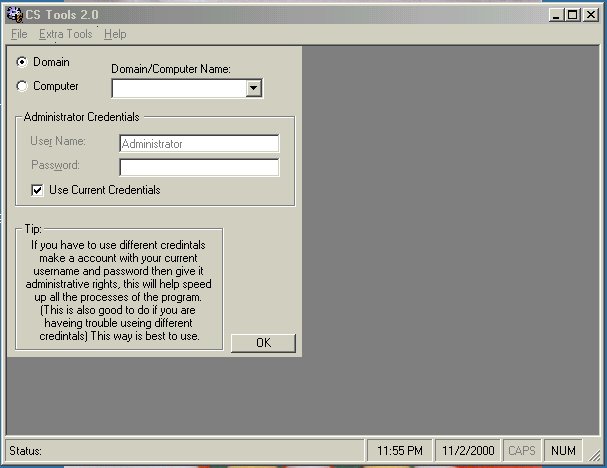The image size is (607, 468).
Task: Maximize the CS Tools window
Action: pyautogui.click(x=573, y=15)
